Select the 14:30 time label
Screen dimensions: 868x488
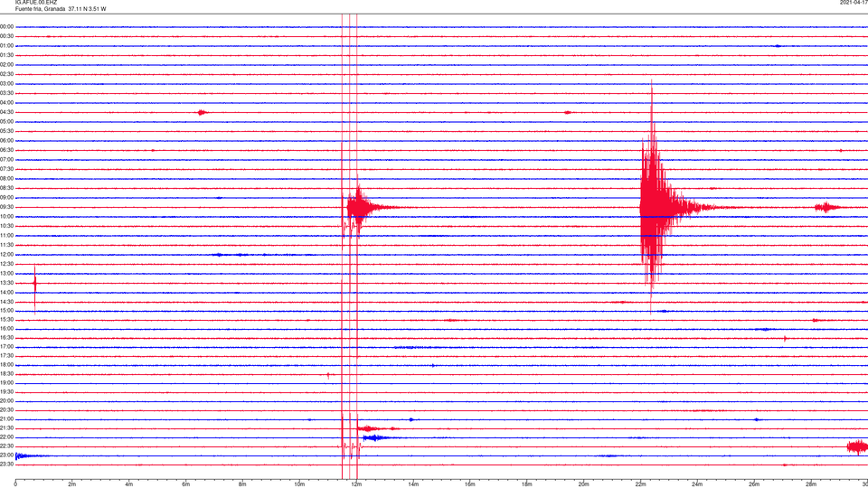[6, 302]
